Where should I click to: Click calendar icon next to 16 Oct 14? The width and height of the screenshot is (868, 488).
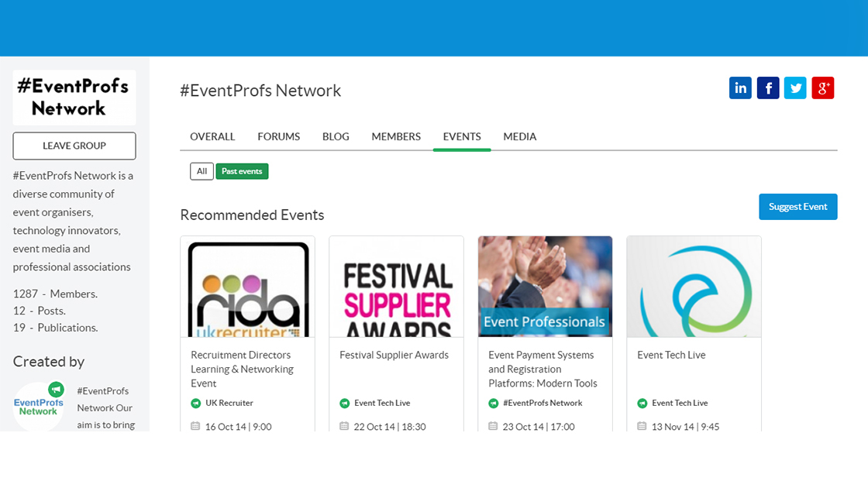[195, 426]
